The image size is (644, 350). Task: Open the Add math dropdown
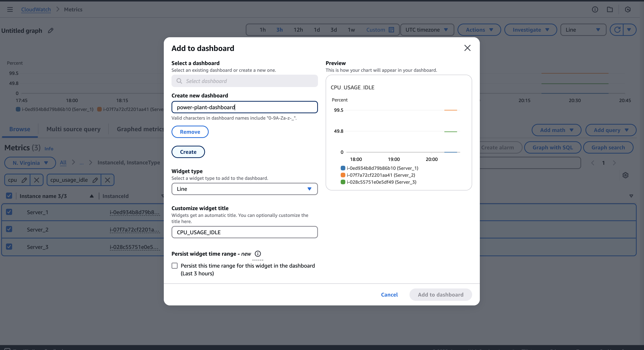click(x=556, y=130)
